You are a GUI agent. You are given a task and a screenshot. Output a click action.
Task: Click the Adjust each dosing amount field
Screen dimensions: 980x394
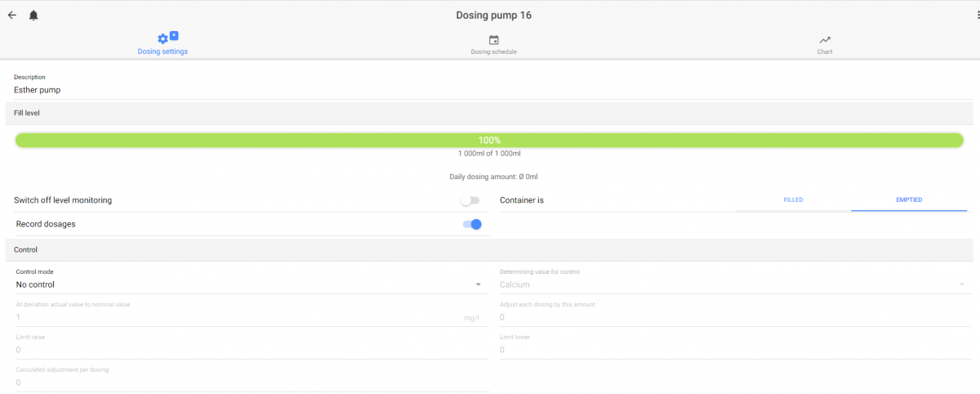click(735, 317)
